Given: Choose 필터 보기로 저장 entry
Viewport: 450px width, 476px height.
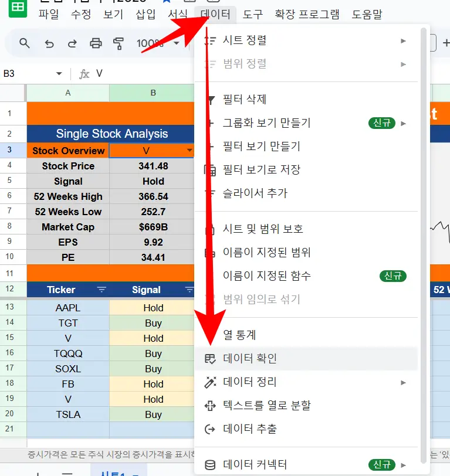Looking at the screenshot, I should tap(306, 169).
